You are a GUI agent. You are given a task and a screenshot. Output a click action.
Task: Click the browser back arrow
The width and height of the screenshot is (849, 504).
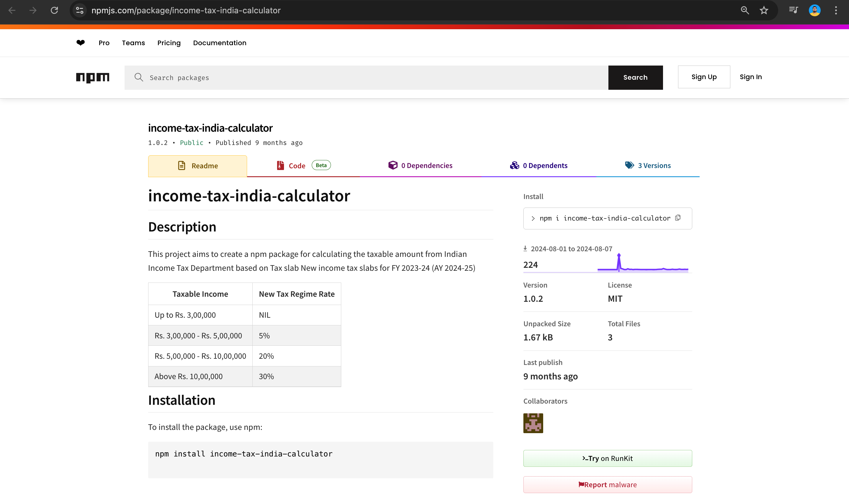[x=12, y=10]
